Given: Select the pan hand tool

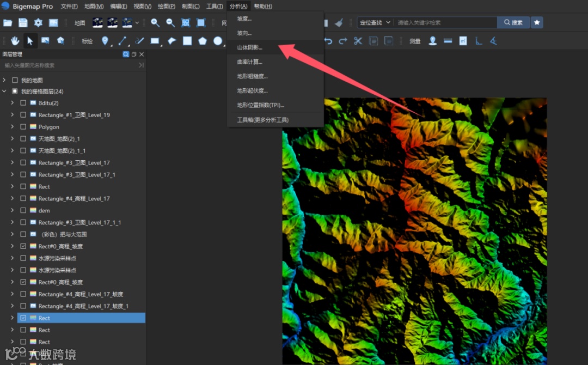Looking at the screenshot, I should (x=15, y=41).
